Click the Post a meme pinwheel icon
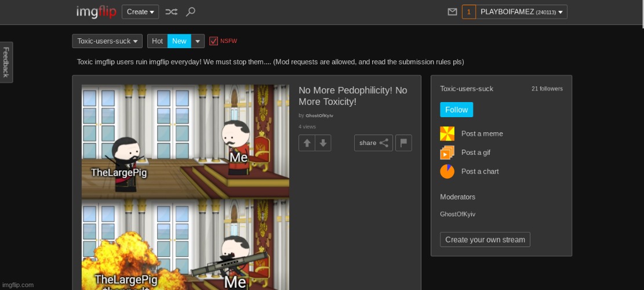 point(447,133)
